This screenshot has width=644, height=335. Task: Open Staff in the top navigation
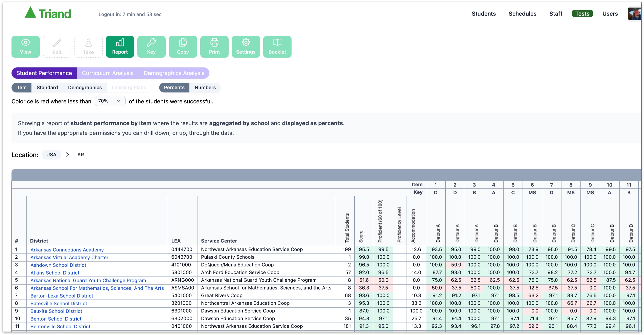(x=556, y=14)
